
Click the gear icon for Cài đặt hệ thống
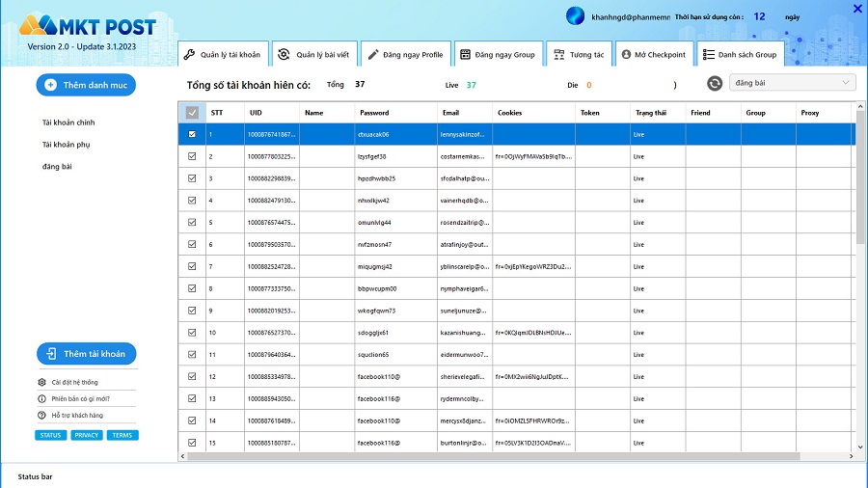(41, 382)
